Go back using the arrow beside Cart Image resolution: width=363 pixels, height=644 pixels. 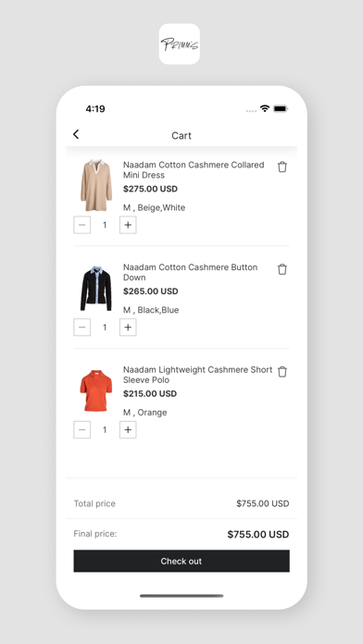click(76, 134)
